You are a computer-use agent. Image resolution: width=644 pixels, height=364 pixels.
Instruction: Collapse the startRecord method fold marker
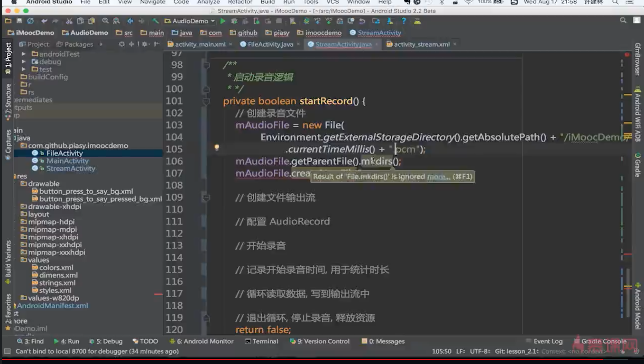point(206,101)
